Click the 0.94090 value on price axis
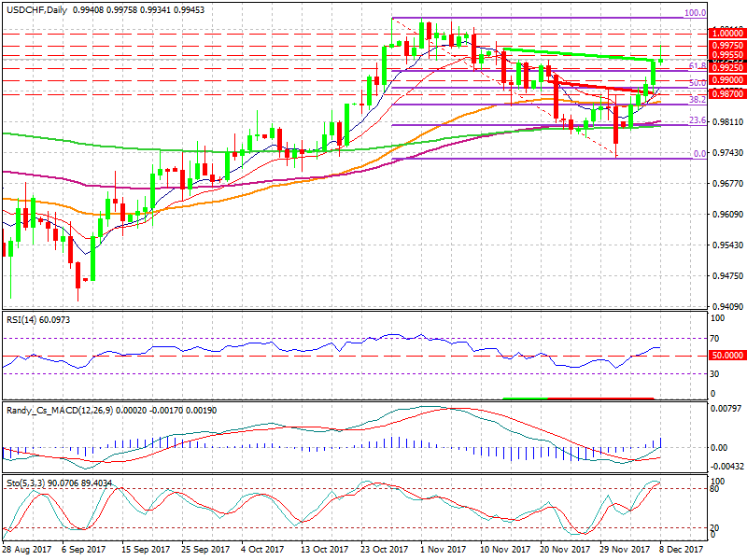747x560 pixels. 727,306
